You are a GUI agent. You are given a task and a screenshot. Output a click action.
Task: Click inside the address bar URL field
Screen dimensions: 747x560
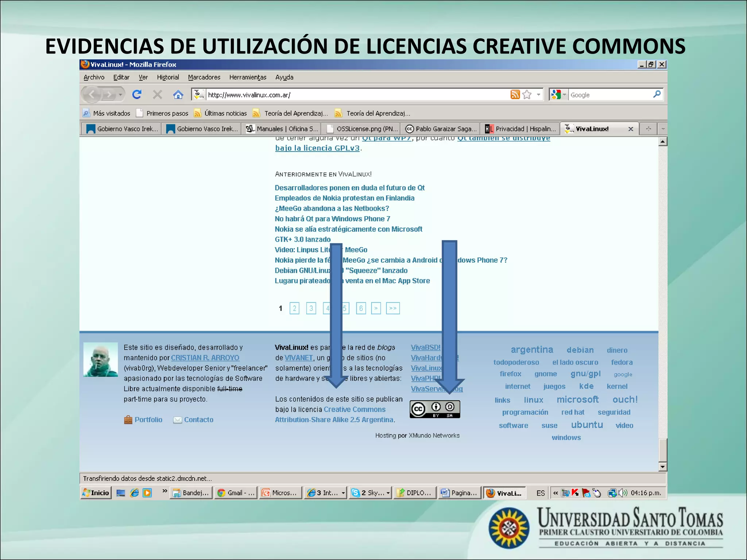click(328, 94)
